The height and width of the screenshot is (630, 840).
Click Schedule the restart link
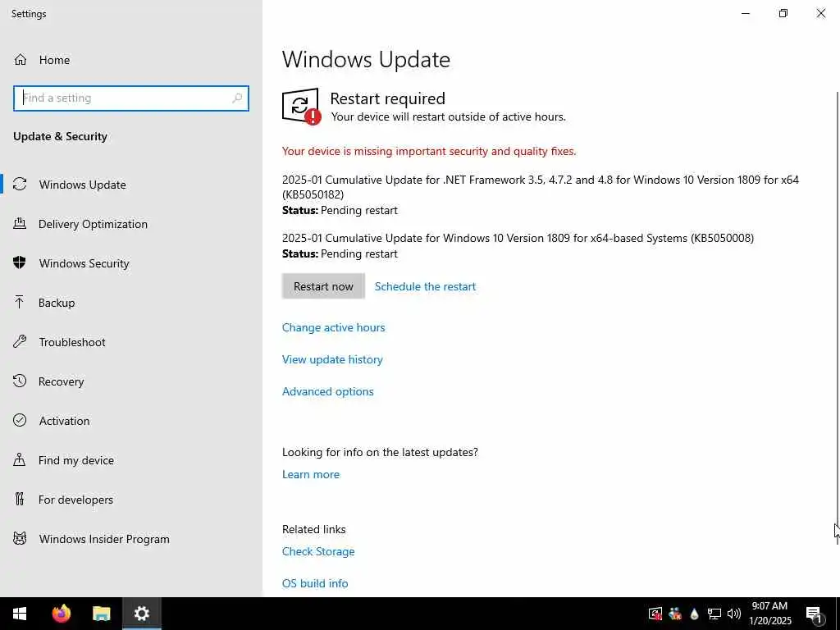pyautogui.click(x=425, y=286)
